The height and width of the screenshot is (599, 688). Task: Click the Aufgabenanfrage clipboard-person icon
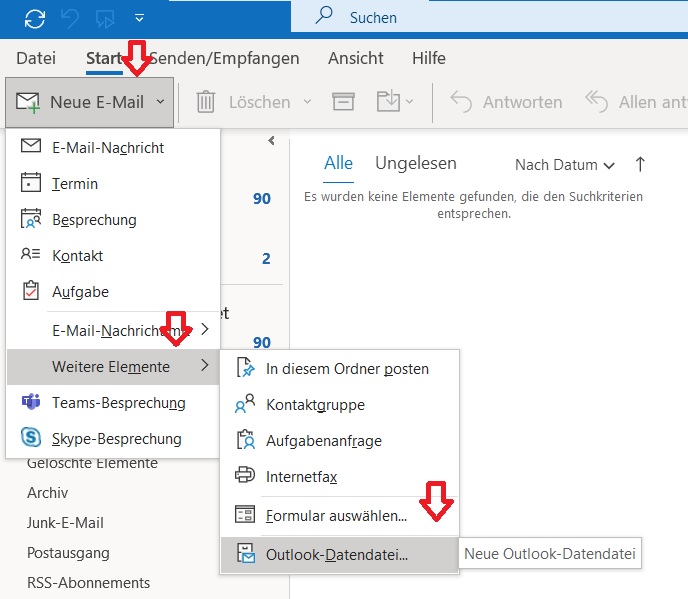click(x=245, y=439)
